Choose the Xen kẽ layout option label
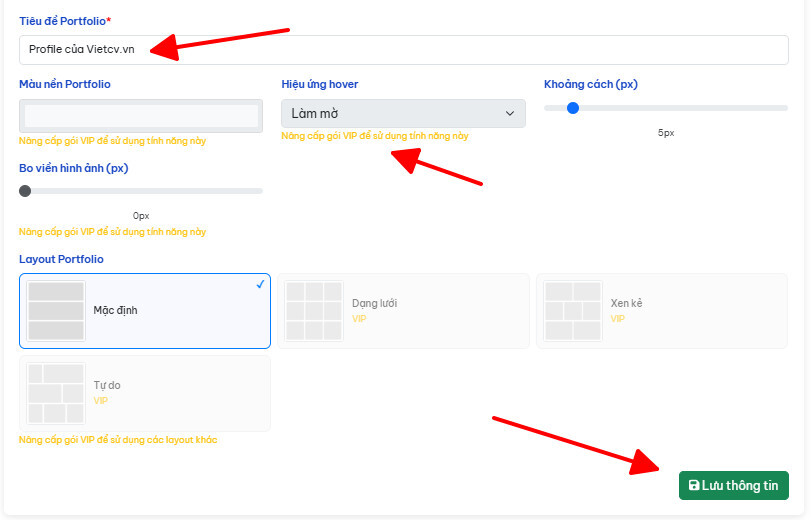The image size is (811, 520). click(626, 303)
